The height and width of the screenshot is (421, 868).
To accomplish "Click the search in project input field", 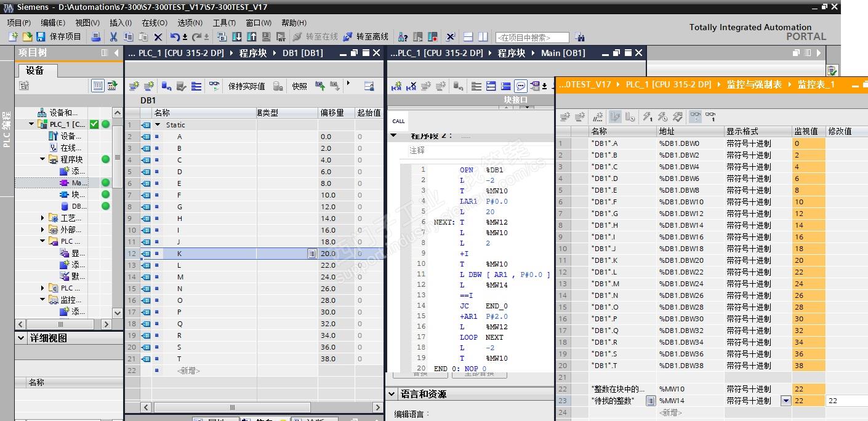I will (532, 38).
